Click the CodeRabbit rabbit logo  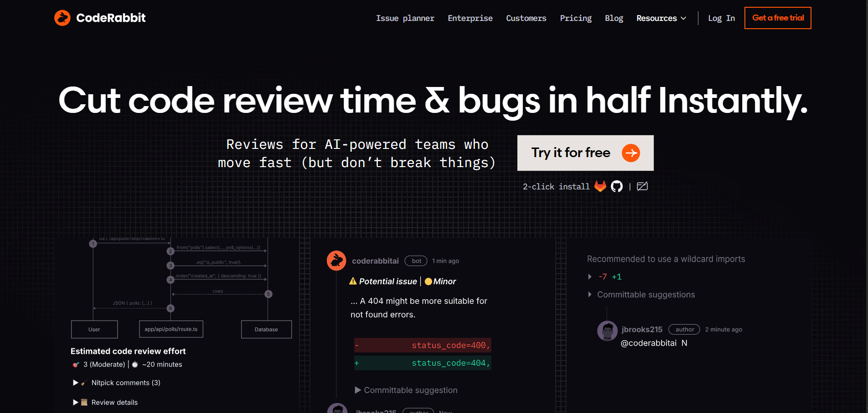(x=62, y=18)
